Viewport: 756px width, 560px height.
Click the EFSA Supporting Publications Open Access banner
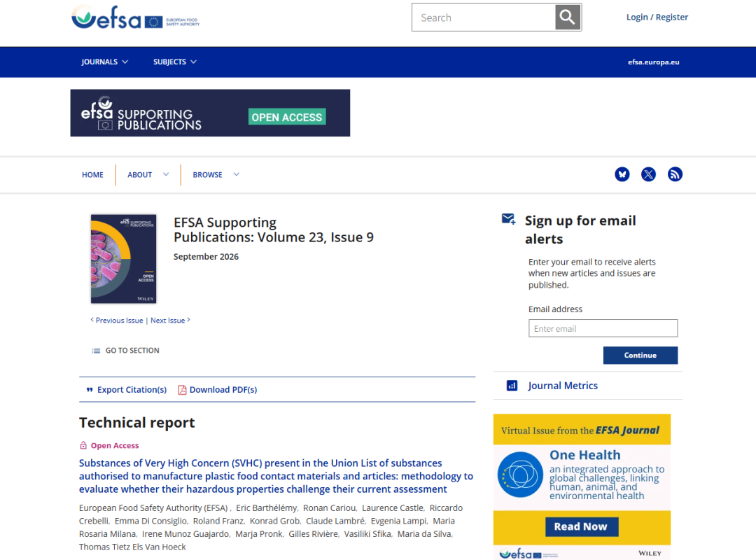click(210, 113)
